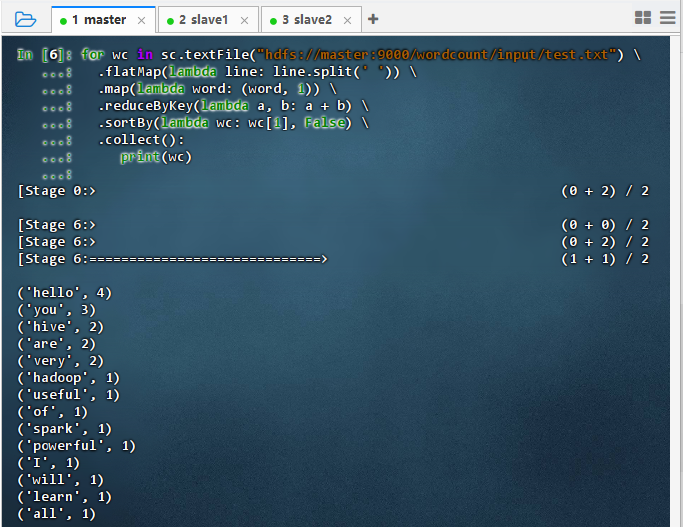Click the green status dot of master
The image size is (683, 527).
tap(63, 21)
